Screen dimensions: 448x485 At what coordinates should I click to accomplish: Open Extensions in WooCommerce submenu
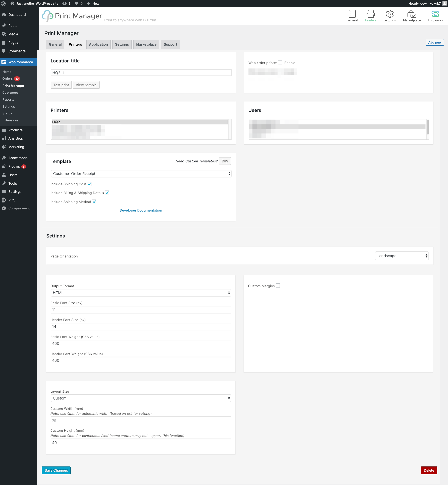click(x=10, y=120)
